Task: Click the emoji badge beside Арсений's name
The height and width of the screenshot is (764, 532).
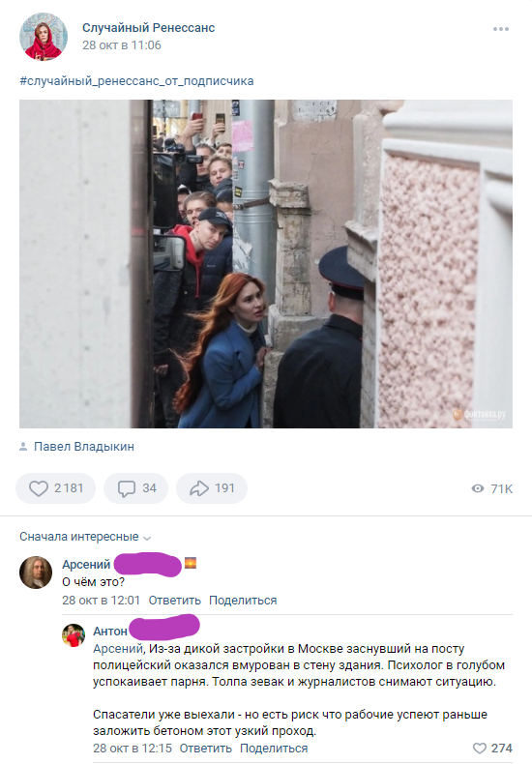Action: point(190,563)
